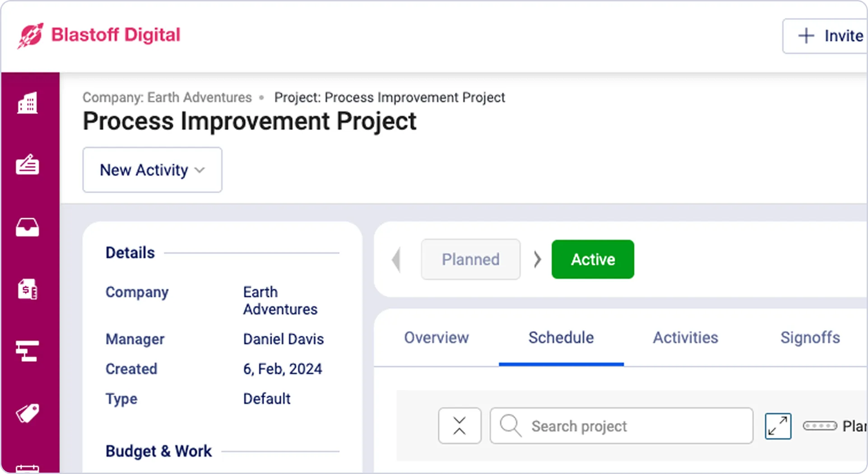Toggle the Plan pill switch
The height and width of the screenshot is (474, 868).
coord(820,426)
